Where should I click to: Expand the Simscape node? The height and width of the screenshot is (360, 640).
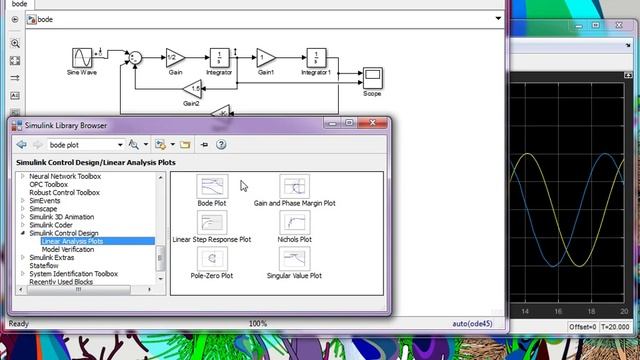23,209
